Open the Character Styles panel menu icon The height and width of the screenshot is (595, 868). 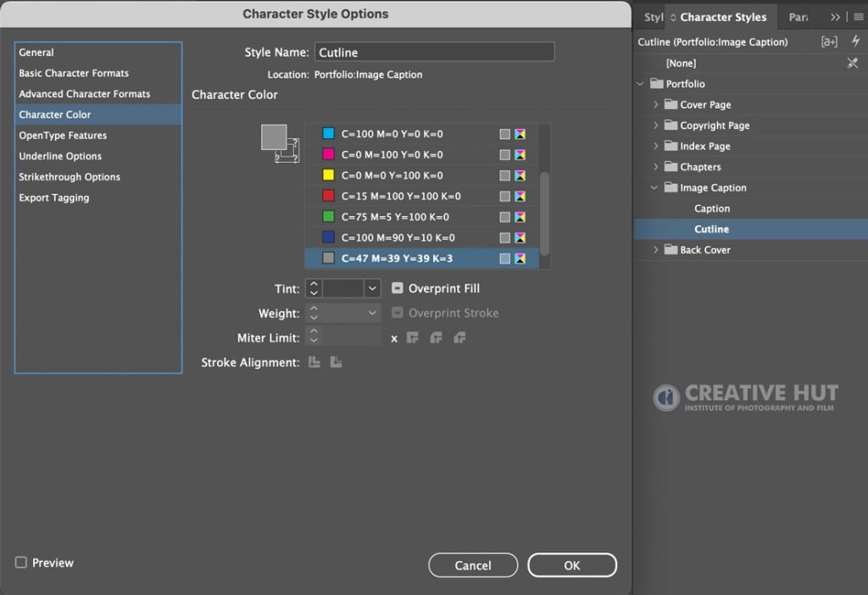[x=859, y=17]
